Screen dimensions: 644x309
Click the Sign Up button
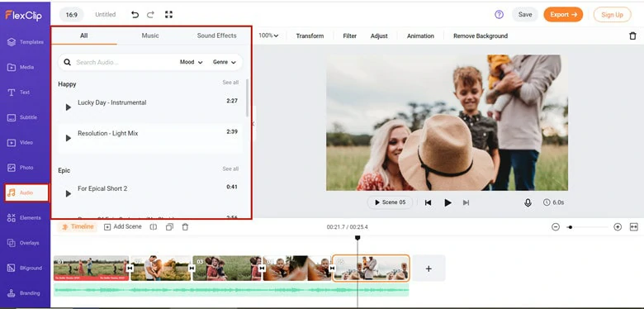tap(612, 15)
